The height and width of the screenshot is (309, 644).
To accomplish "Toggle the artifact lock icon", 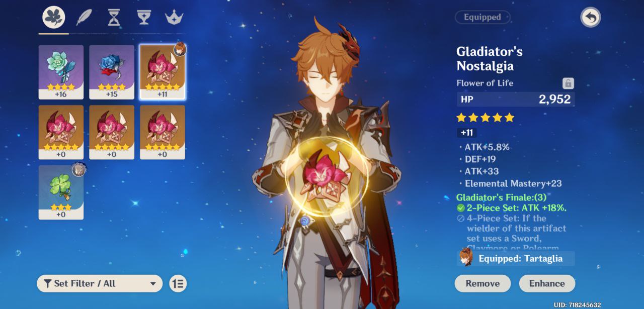I will pyautogui.click(x=568, y=83).
